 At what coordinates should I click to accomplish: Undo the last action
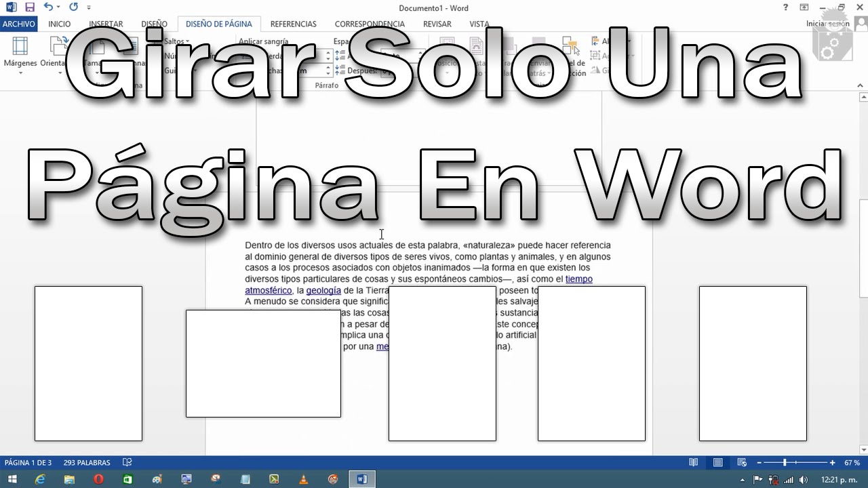pos(47,7)
